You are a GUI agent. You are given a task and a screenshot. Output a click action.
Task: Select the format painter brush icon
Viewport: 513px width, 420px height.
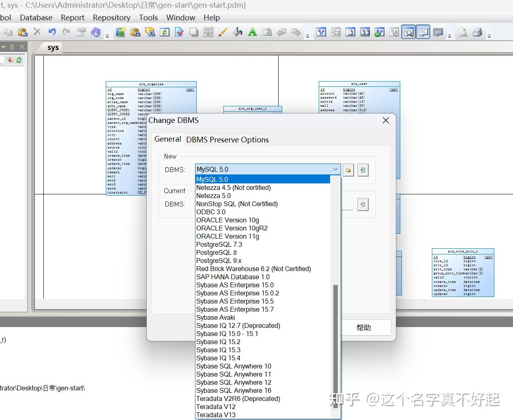[223, 32]
